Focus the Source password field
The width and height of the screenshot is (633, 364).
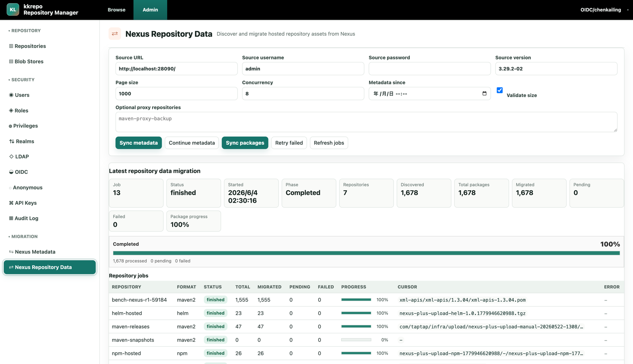(x=430, y=69)
